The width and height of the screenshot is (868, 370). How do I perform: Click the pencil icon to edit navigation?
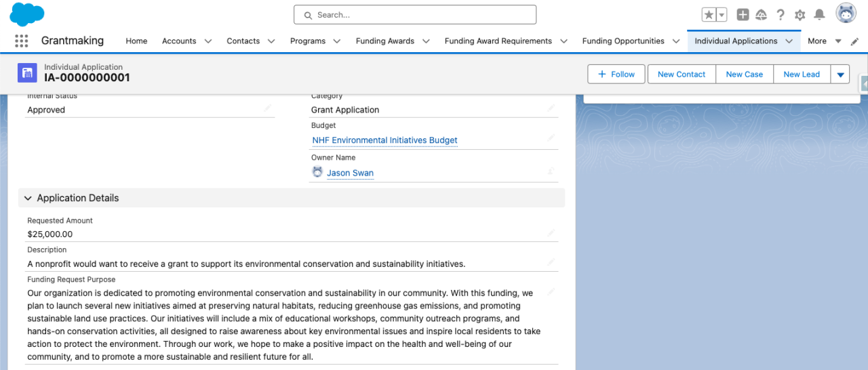tap(854, 41)
